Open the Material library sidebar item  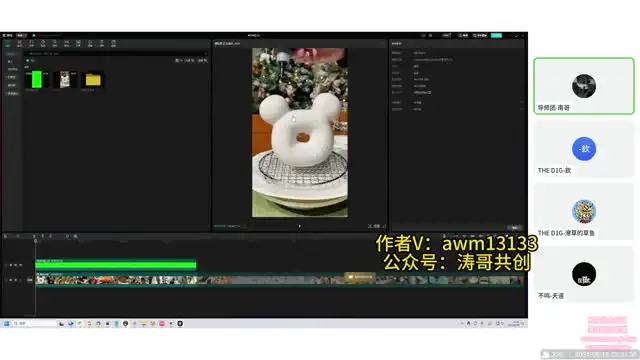coord(11,85)
